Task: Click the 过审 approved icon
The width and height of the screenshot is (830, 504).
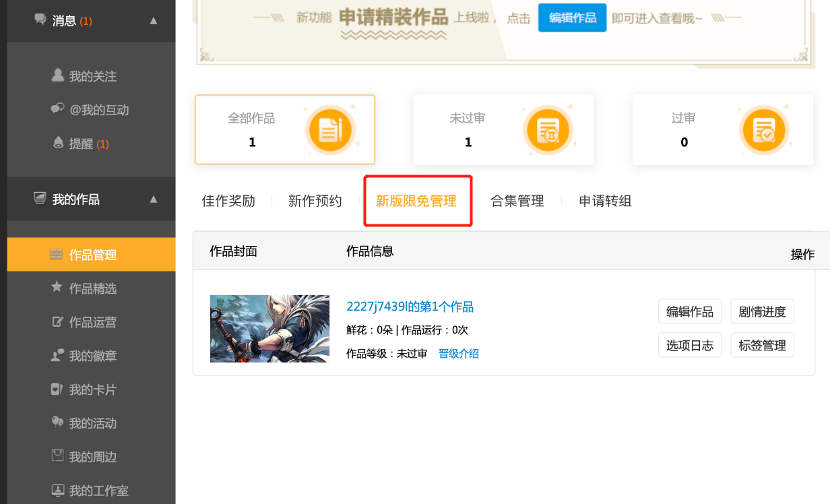Action: point(765,129)
